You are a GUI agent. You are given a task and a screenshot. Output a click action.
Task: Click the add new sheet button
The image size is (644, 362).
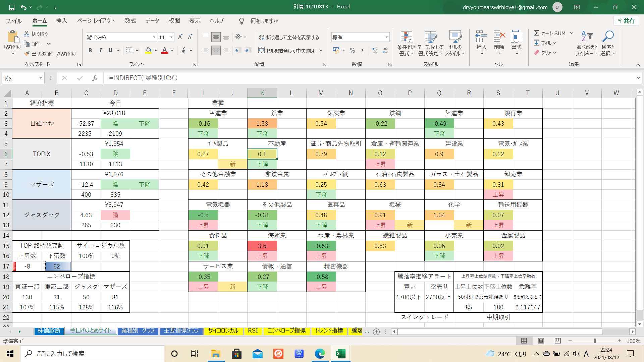coord(376,331)
